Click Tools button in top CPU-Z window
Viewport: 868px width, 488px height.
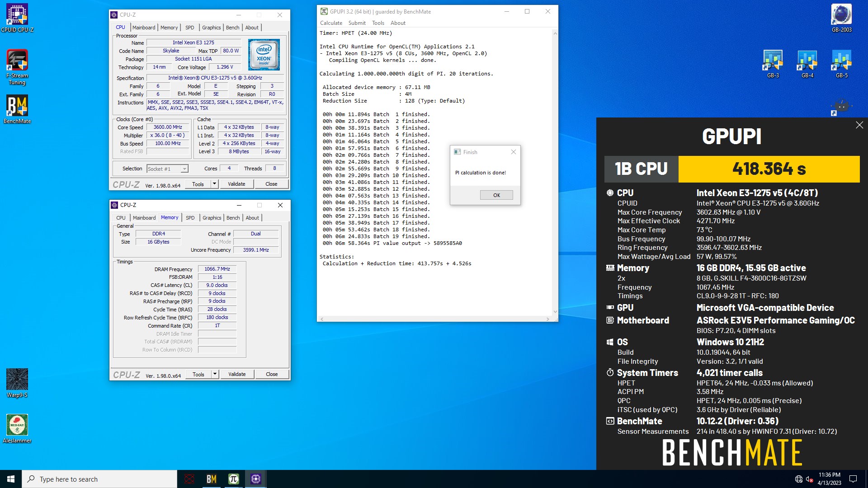(198, 184)
